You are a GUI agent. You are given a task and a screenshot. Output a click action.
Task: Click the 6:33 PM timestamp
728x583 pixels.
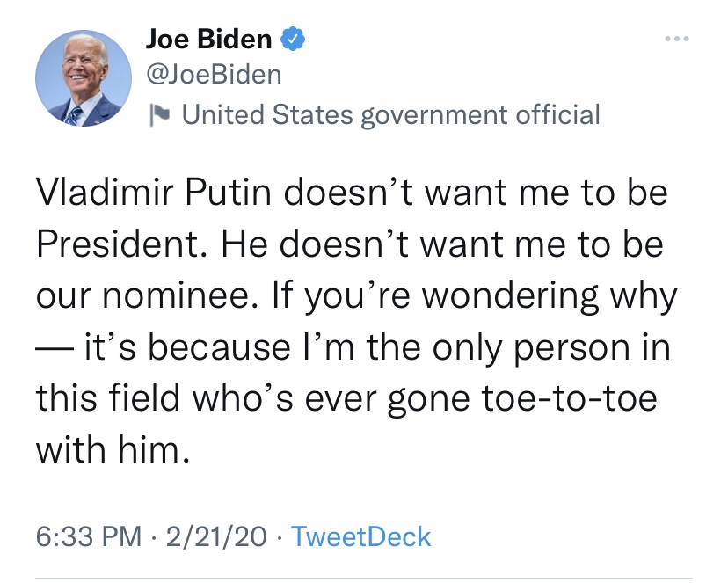click(x=86, y=536)
